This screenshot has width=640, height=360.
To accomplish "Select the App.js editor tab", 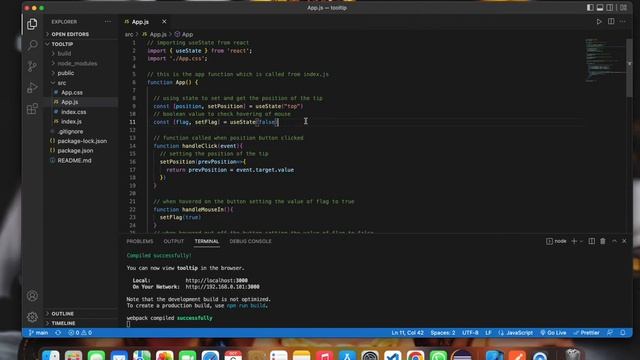I will tap(140, 22).
